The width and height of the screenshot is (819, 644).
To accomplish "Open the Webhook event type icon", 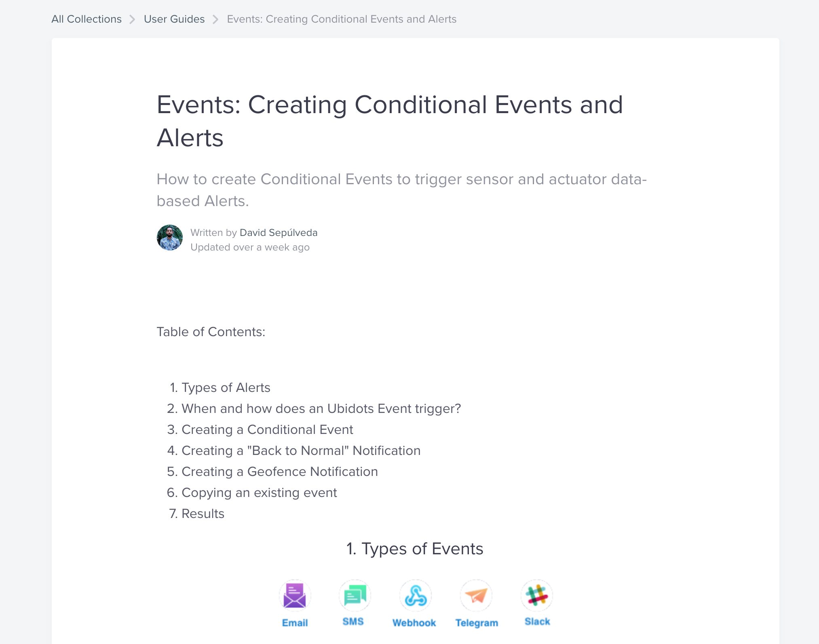I will (x=415, y=595).
